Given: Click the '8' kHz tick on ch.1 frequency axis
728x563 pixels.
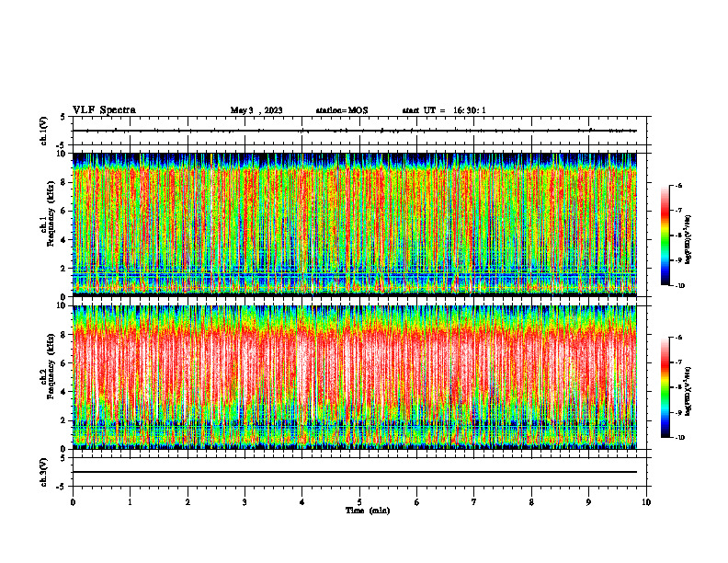Looking at the screenshot, I should coord(63,182).
